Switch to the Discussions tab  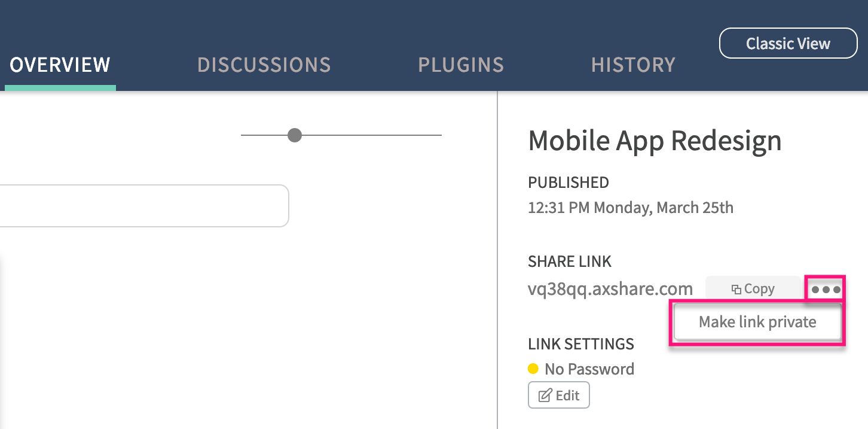click(x=264, y=65)
